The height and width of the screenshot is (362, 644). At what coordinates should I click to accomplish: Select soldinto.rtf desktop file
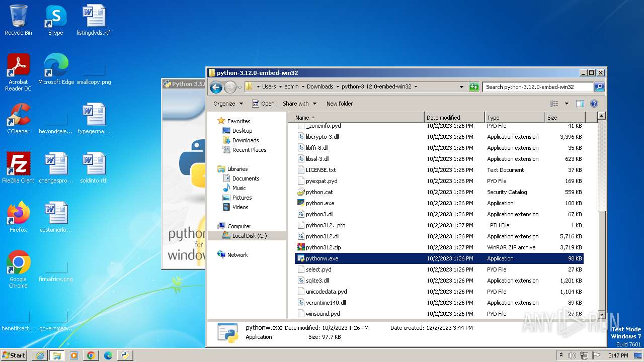point(94,168)
